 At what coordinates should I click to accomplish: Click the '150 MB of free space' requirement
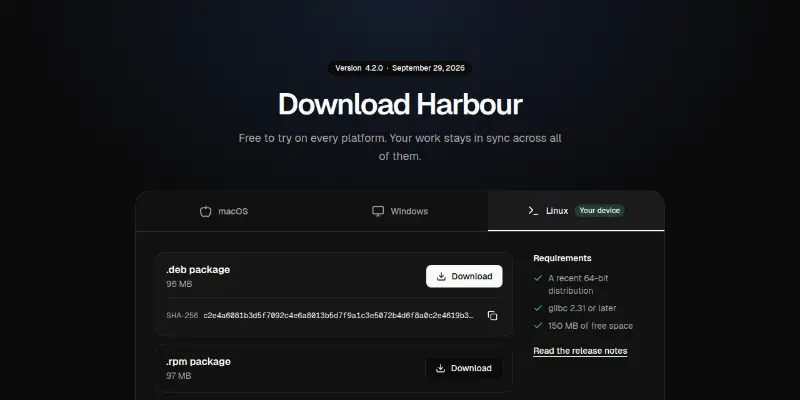pos(590,326)
